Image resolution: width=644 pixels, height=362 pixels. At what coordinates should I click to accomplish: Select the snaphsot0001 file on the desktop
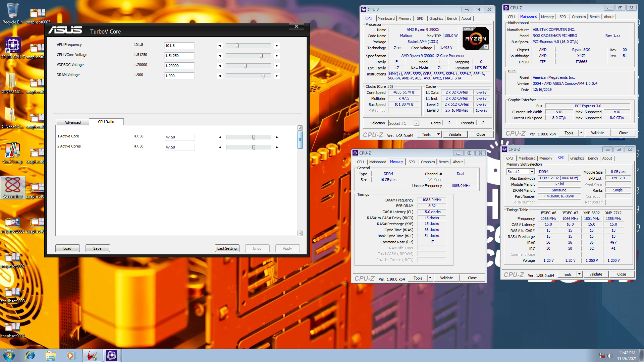tap(12, 226)
